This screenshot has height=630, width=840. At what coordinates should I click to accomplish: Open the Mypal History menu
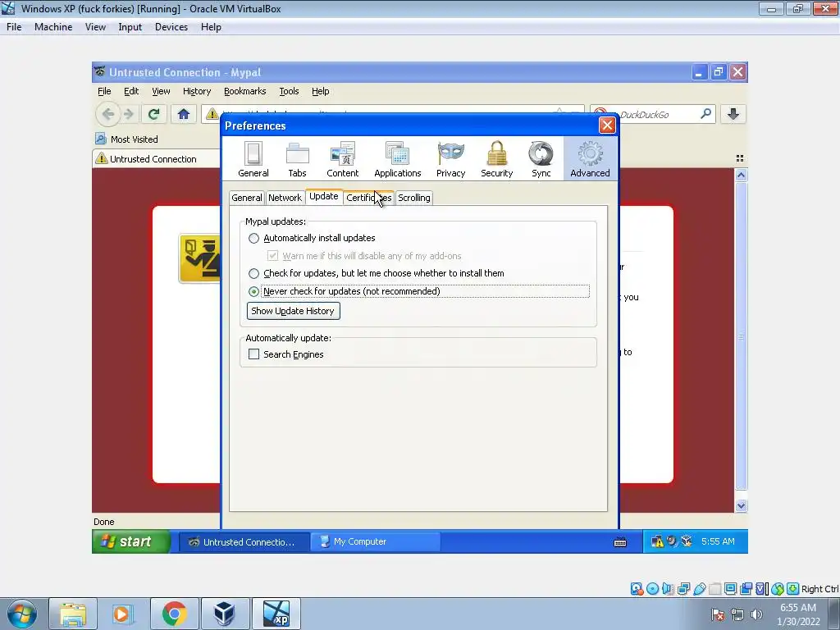click(x=197, y=91)
